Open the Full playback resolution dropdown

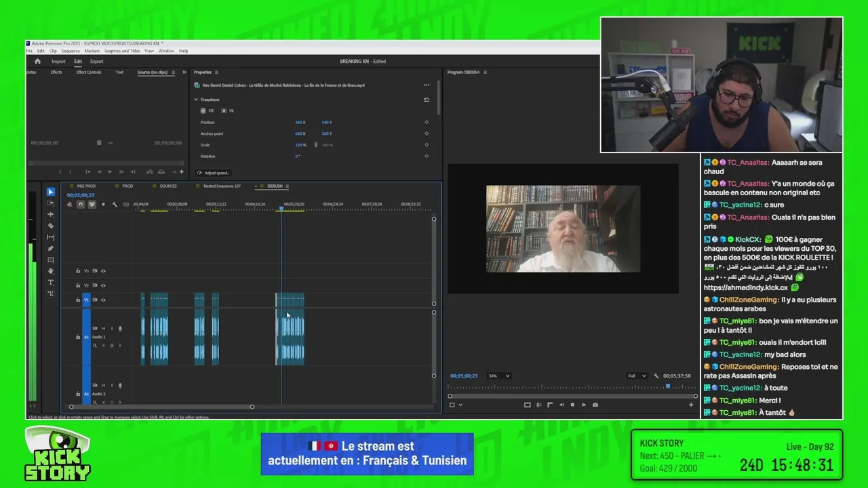coord(636,375)
